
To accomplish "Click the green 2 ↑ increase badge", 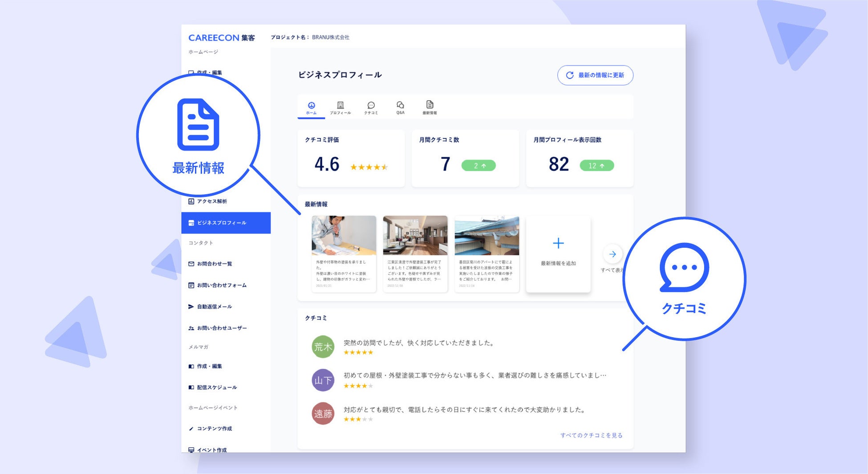I will coord(479,166).
